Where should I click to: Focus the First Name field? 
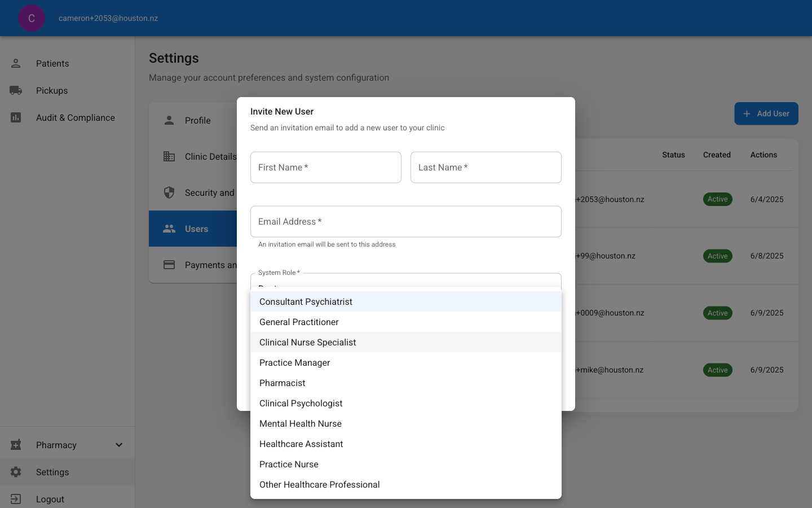click(x=326, y=167)
